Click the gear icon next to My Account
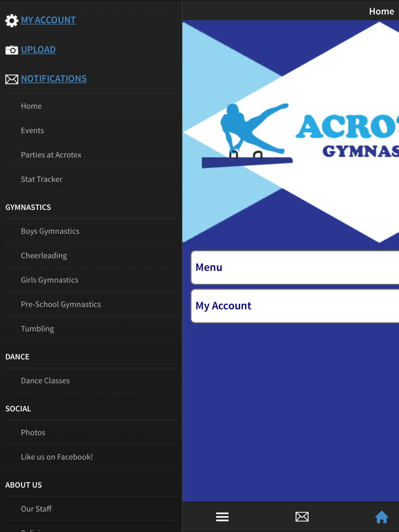Screen dimensions: 399x532 point(12,20)
